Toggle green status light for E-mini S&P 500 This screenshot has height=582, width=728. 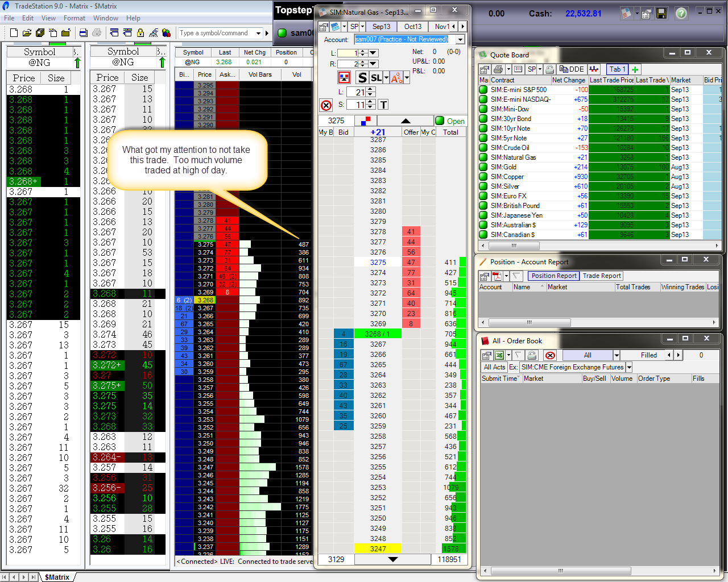[483, 90]
